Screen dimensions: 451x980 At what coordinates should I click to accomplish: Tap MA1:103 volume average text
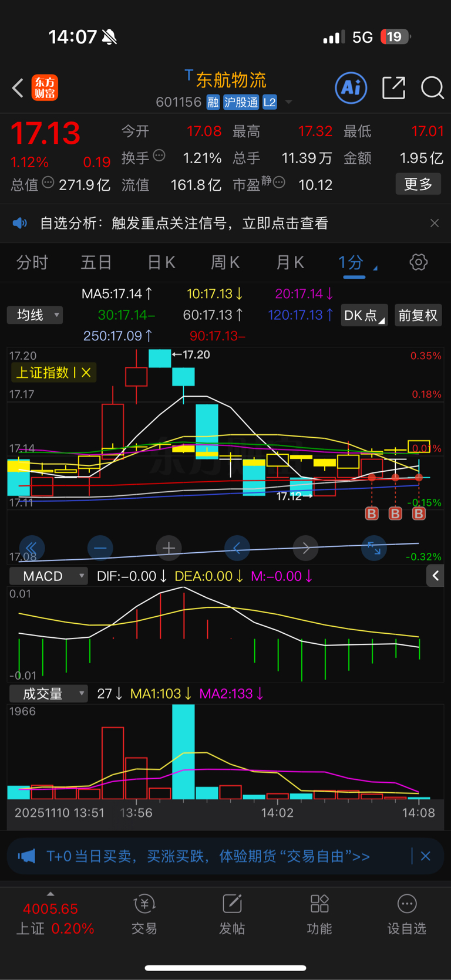pyautogui.click(x=160, y=694)
